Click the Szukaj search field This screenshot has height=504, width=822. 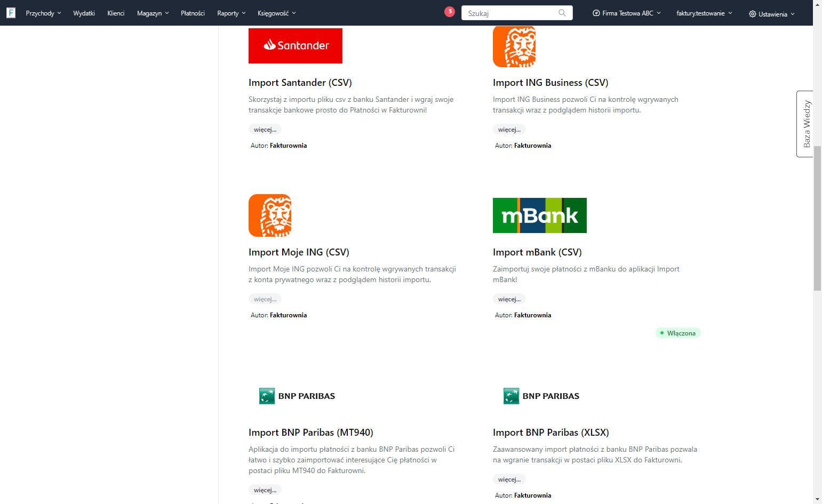(x=517, y=13)
